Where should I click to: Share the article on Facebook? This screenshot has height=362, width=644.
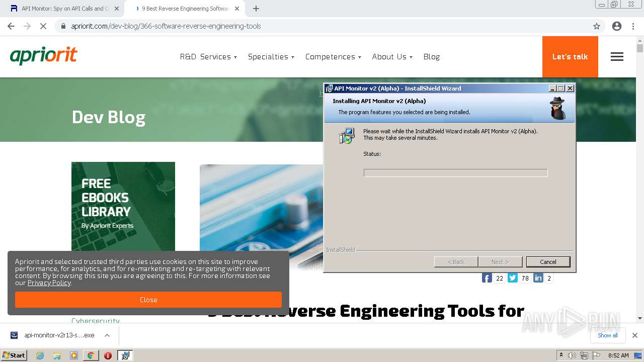487,278
